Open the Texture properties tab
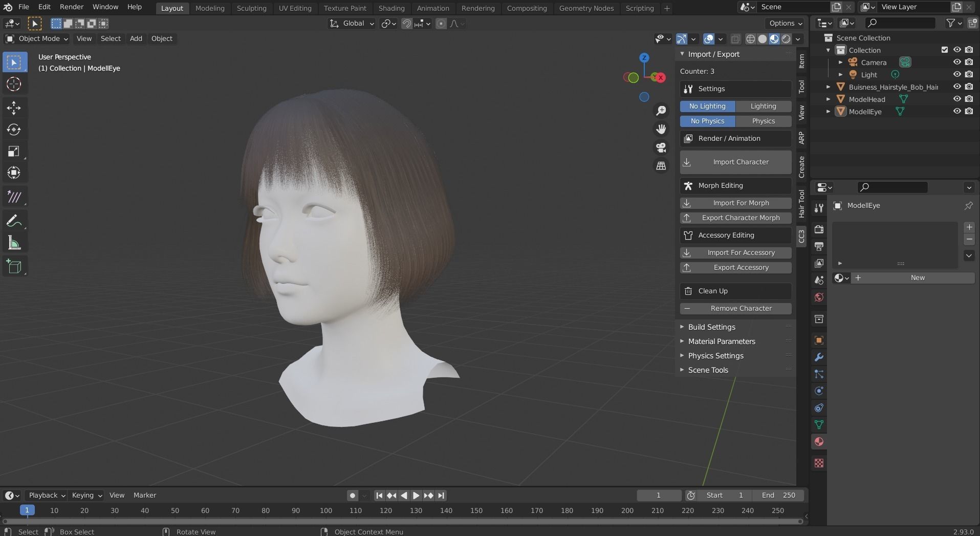This screenshot has width=980, height=536. click(819, 463)
